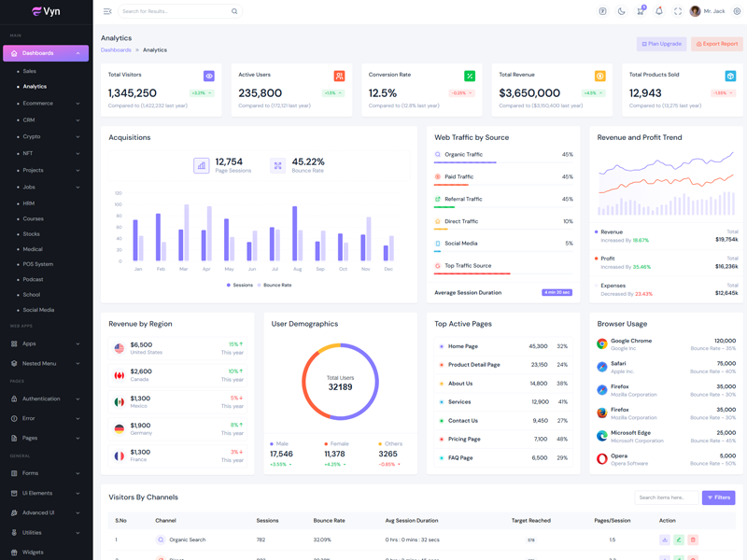Screen dimensions: 747x560
Task: Download the Organic Search row data
Action: pos(665,539)
